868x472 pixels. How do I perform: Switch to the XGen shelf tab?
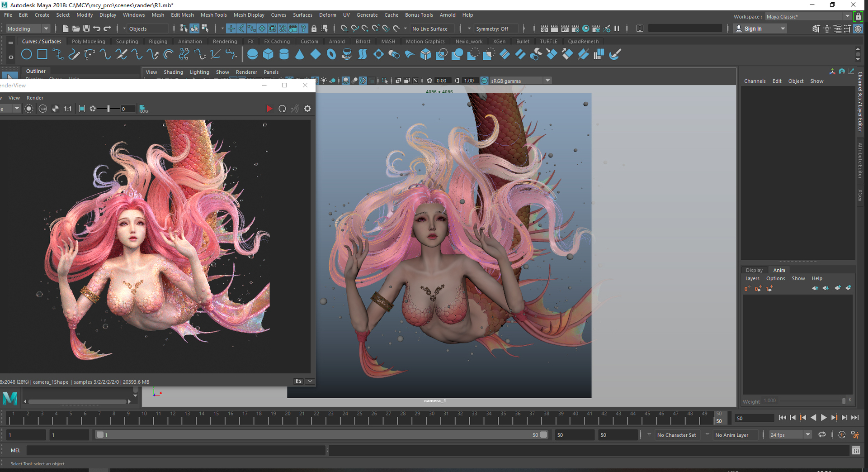point(499,41)
